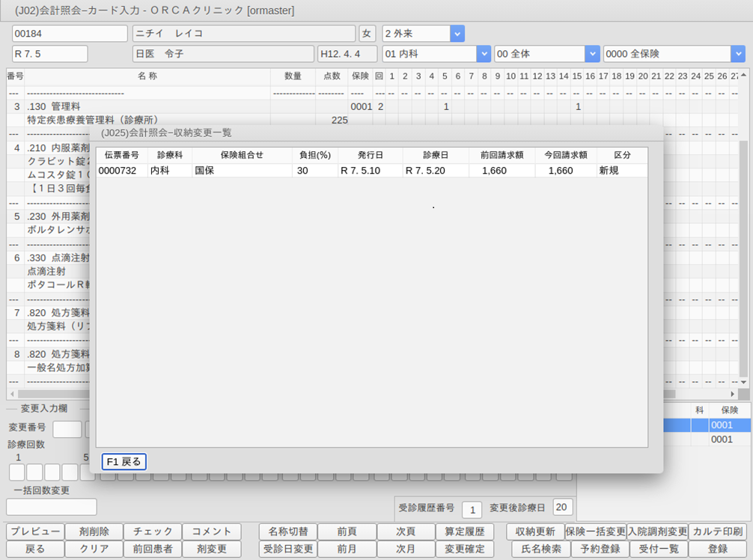Image resolution: width=753 pixels, height=560 pixels.
Task: Open the 00 全体 dropdown
Action: (x=592, y=54)
